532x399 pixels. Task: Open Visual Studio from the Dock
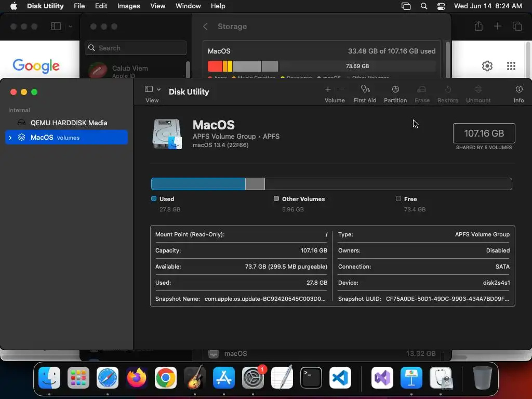click(x=382, y=378)
